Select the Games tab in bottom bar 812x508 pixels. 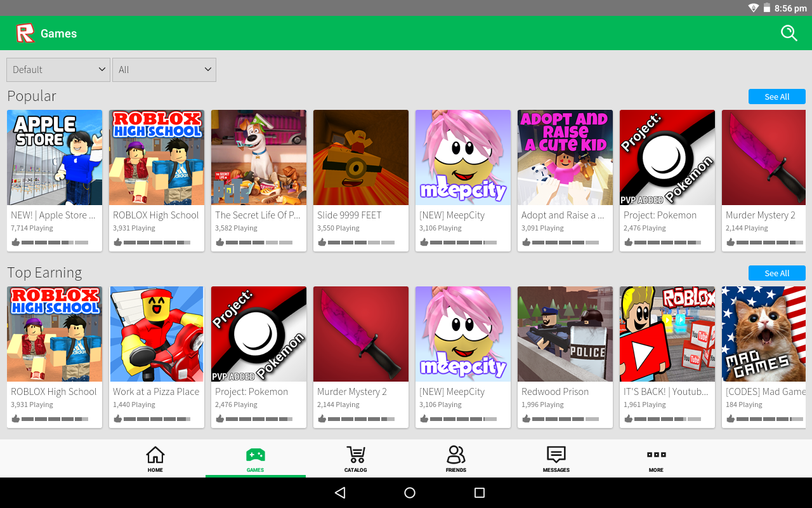pyautogui.click(x=255, y=459)
